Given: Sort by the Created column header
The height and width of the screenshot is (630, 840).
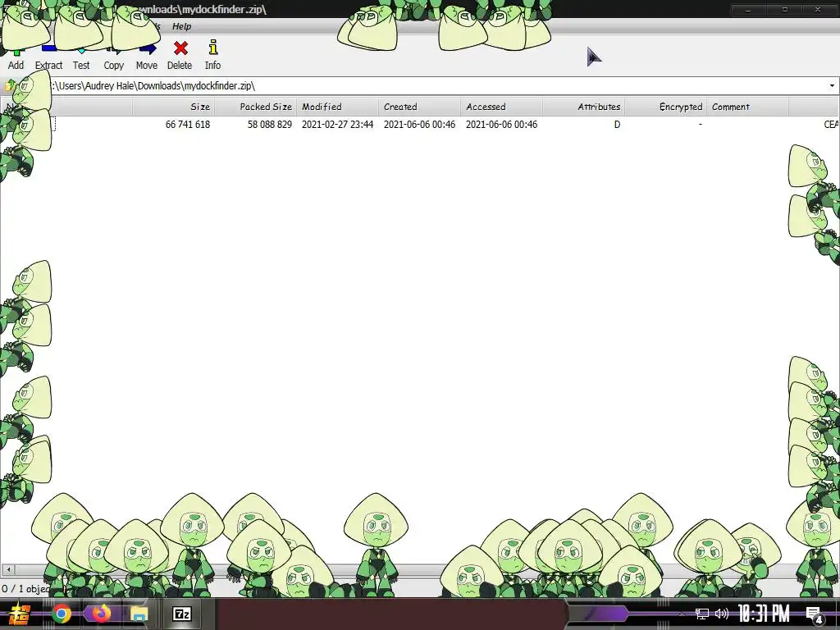Looking at the screenshot, I should [419, 107].
